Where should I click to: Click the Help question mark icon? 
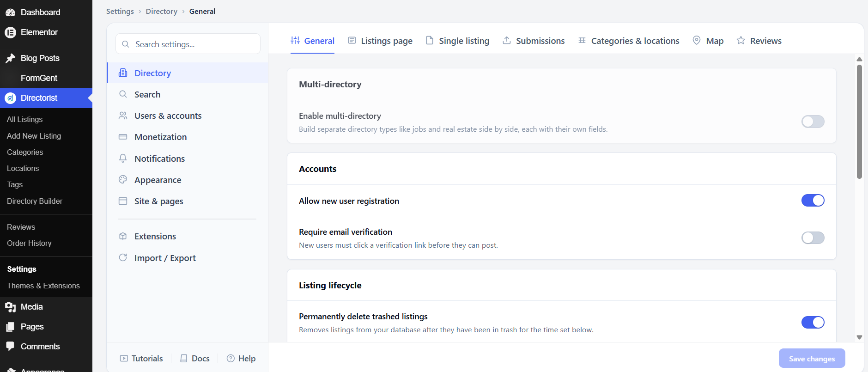(231, 358)
